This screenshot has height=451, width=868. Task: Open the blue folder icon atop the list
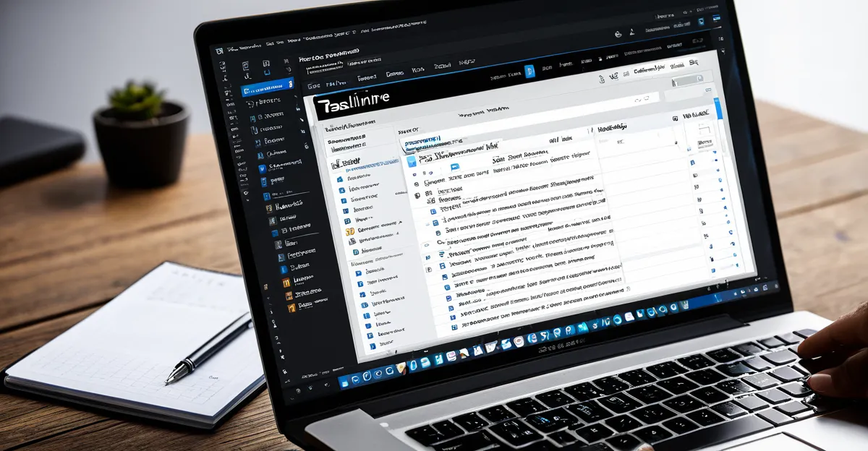[412, 161]
